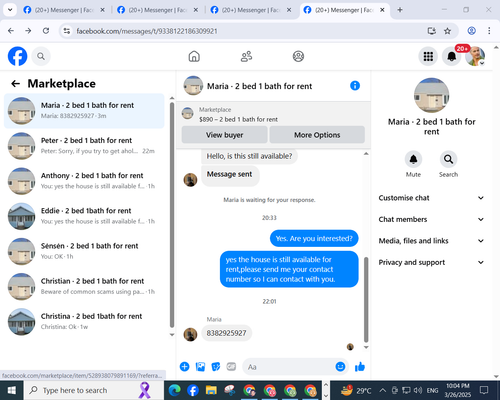Click the large house photo in info panel
The image size is (500, 400).
431,95
